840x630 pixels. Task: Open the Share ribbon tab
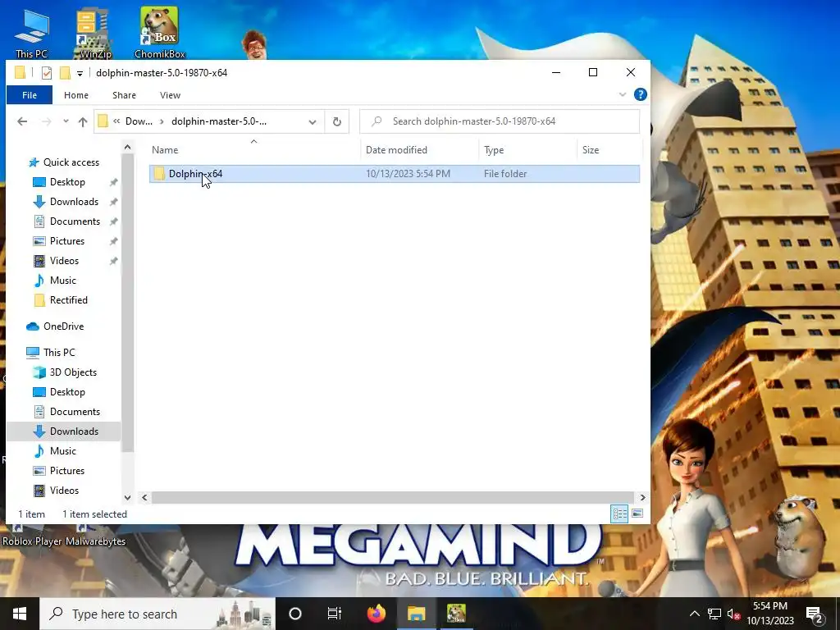click(124, 95)
